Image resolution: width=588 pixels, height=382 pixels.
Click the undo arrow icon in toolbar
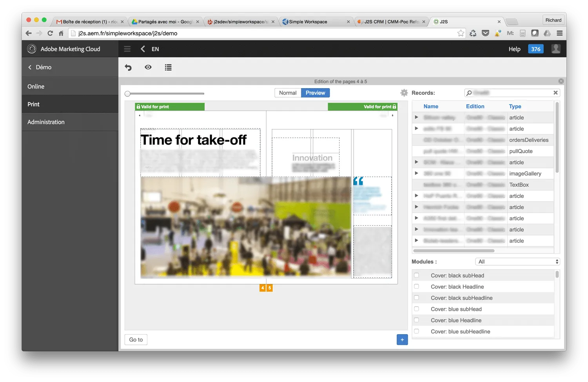128,67
